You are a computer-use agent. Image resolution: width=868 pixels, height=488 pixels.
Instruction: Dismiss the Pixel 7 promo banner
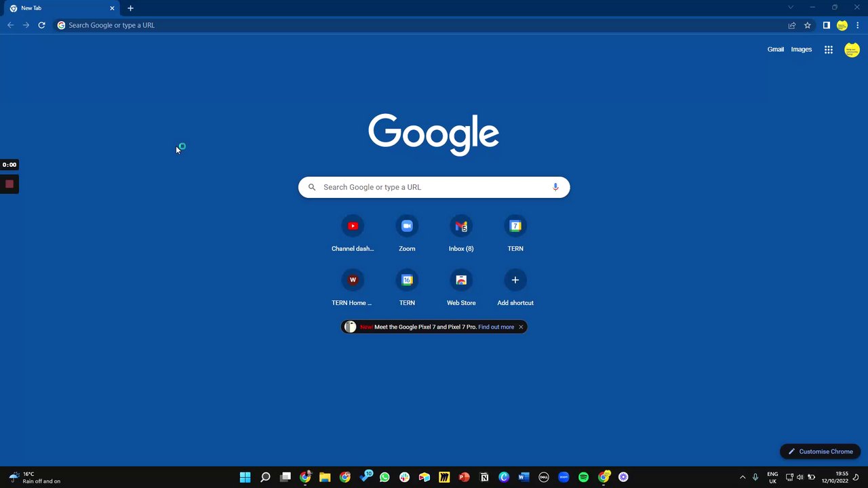(x=521, y=327)
